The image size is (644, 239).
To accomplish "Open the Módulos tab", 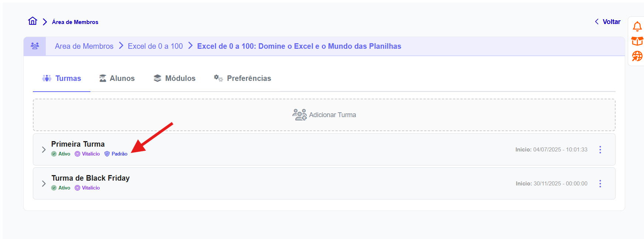I will click(x=175, y=78).
